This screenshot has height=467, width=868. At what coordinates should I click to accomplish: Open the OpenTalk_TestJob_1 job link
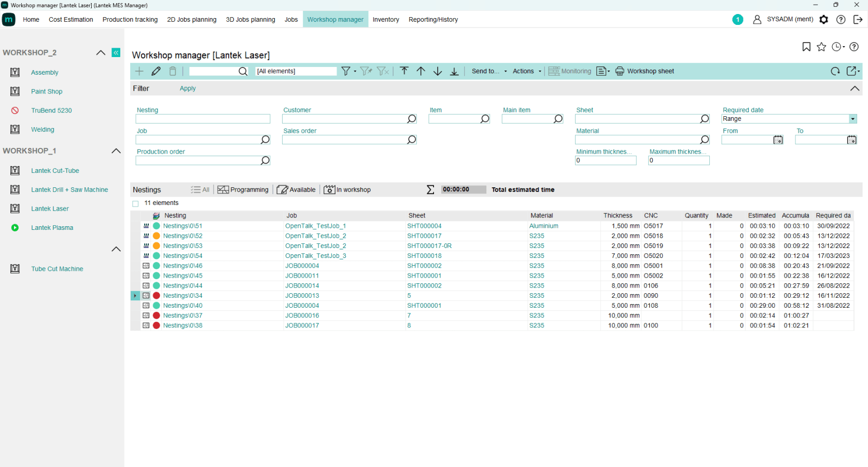click(315, 226)
